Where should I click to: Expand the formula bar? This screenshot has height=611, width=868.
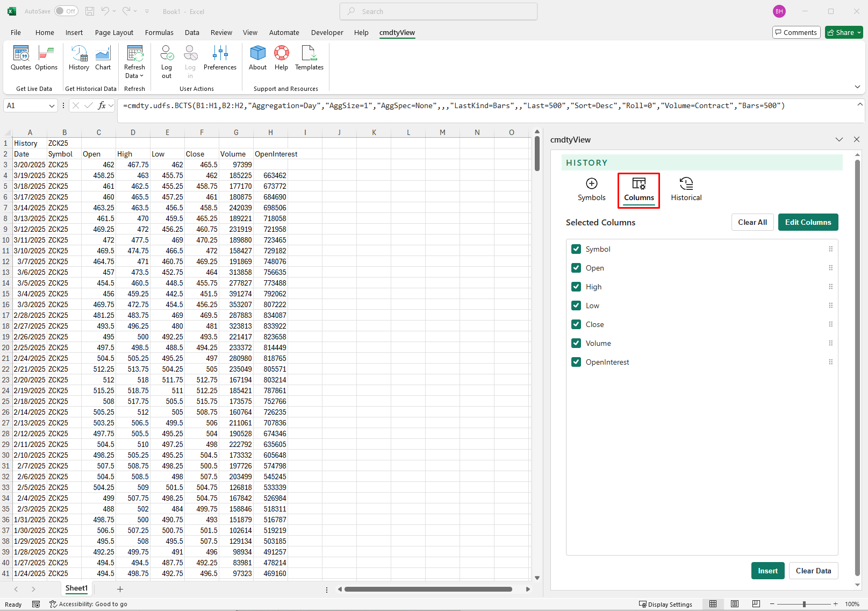point(860,104)
